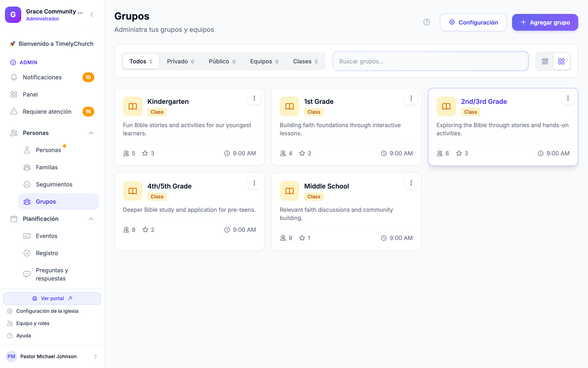This screenshot has height=368, width=588.
Task: Open Registro page
Action: pos(58,253)
